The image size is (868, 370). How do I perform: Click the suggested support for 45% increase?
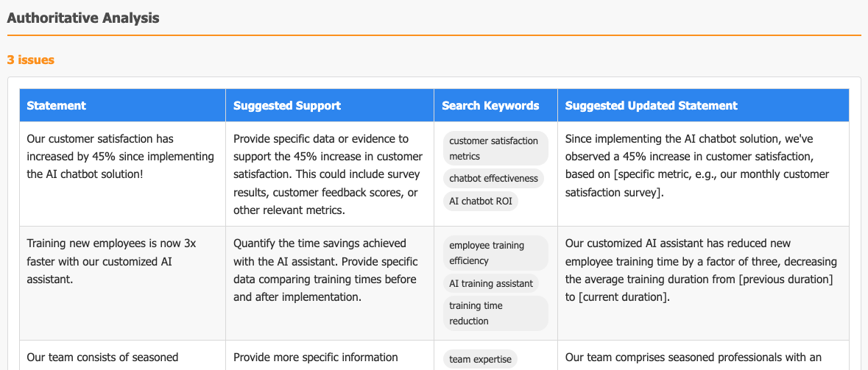[x=328, y=174]
